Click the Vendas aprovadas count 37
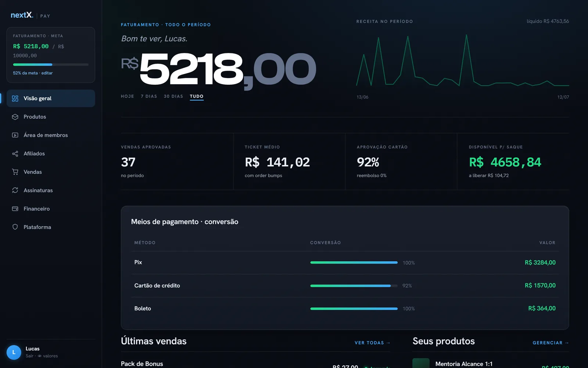Viewport: 588px width, 368px height. coord(128,162)
